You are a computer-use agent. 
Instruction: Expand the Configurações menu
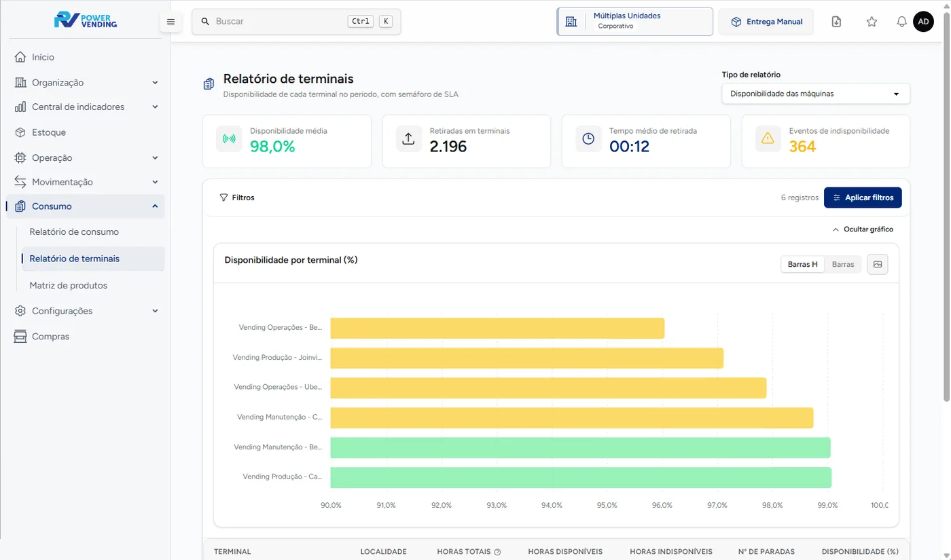point(86,311)
